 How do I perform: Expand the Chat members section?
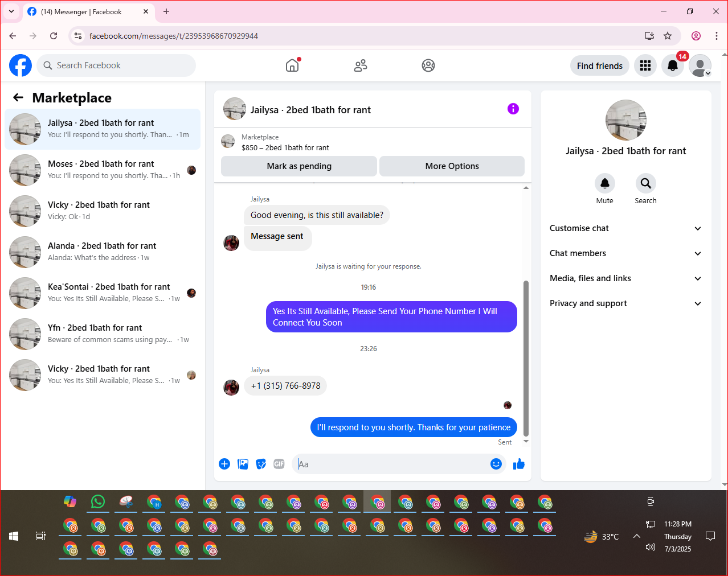625,253
